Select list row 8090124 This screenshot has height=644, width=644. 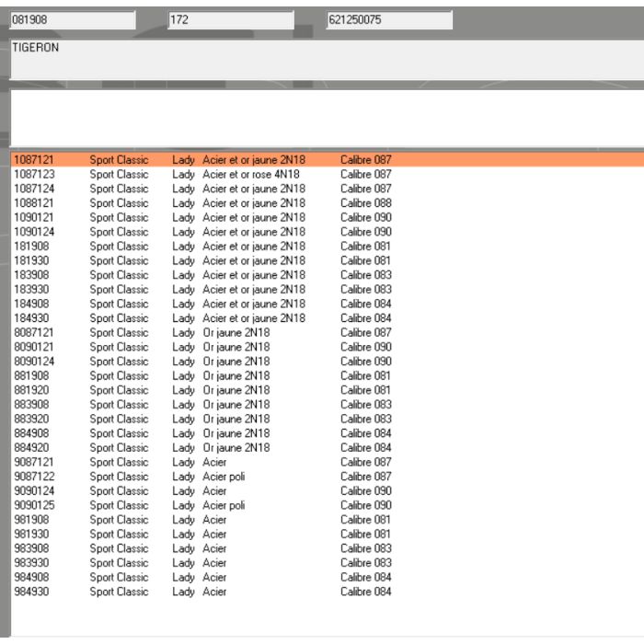tap(327, 361)
